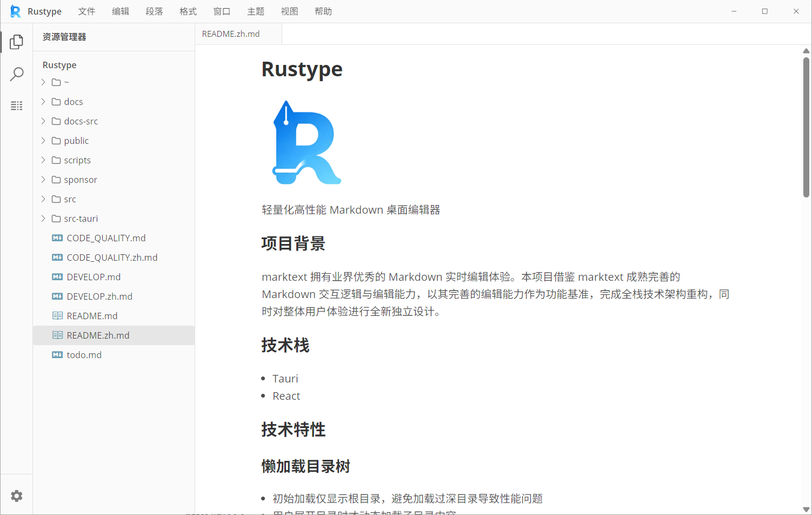Click markdown icon of CODE_QUALITY.zh.md

point(57,257)
